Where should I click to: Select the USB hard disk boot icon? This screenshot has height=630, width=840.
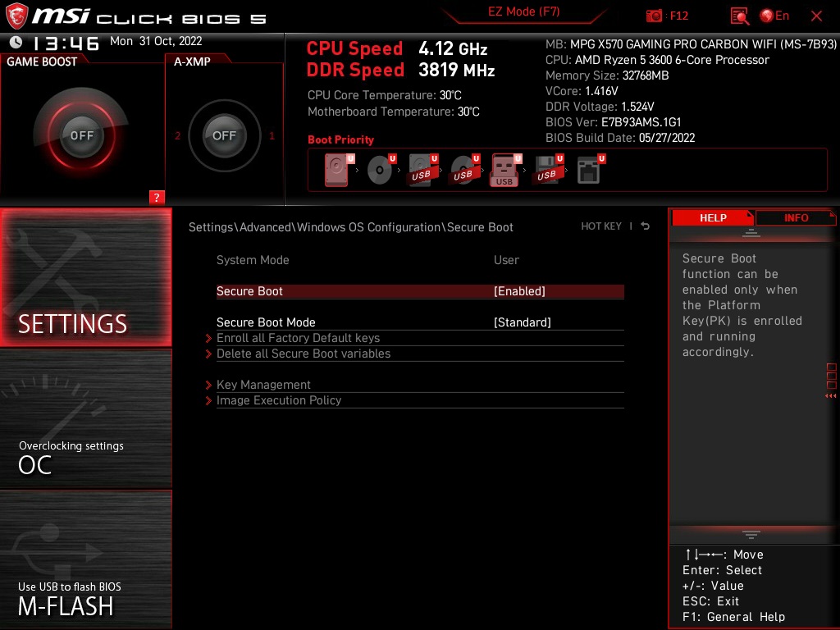click(422, 170)
